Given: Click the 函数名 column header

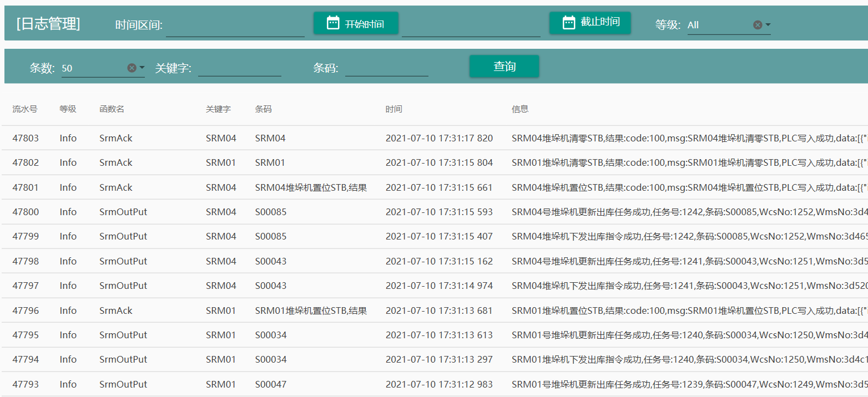Looking at the screenshot, I should coord(112,109).
